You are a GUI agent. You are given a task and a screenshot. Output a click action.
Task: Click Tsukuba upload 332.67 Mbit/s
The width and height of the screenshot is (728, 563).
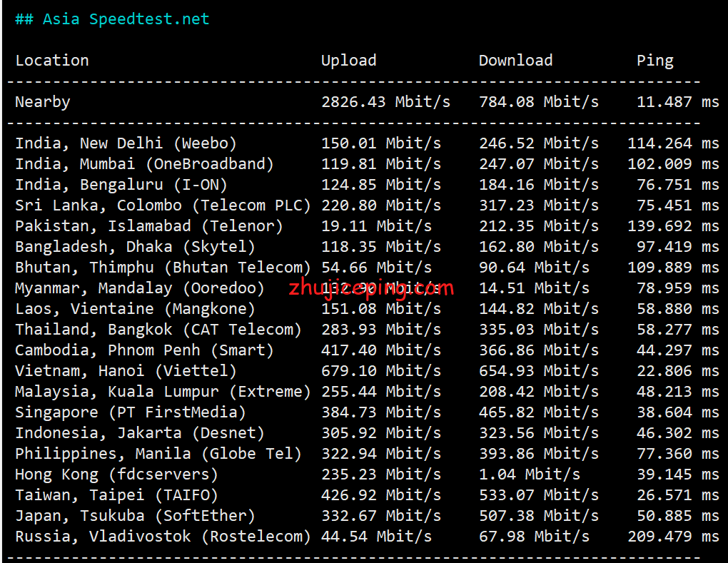click(381, 516)
